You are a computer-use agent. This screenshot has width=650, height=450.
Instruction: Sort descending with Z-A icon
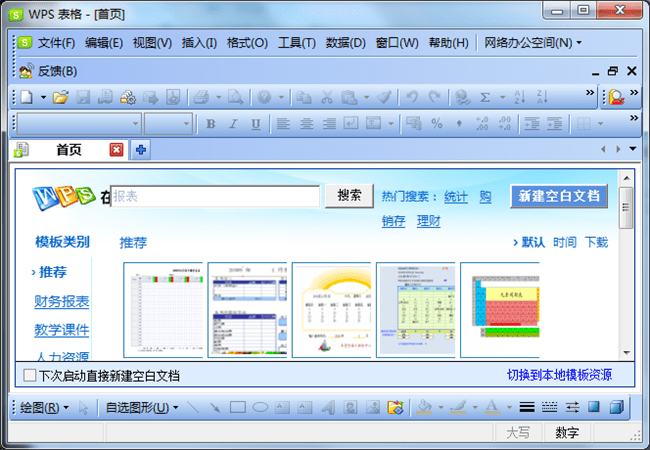tap(542, 97)
